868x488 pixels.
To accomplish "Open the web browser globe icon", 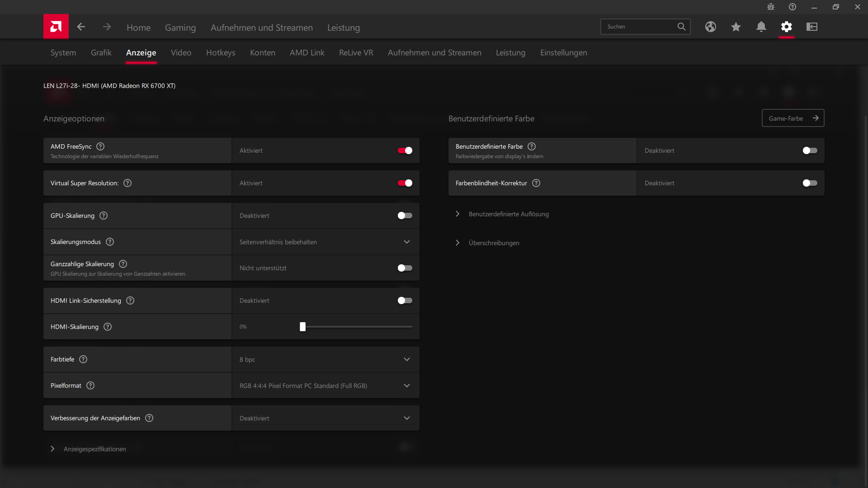I will pyautogui.click(x=710, y=27).
